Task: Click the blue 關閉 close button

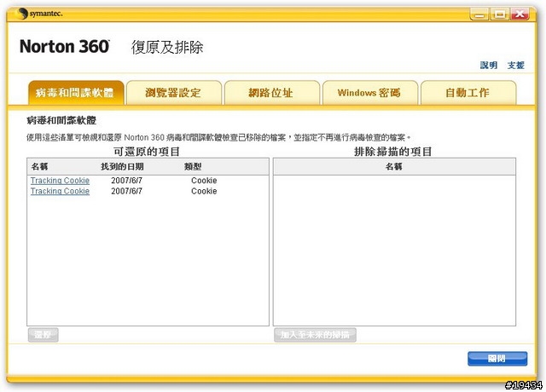Action: tap(497, 359)
